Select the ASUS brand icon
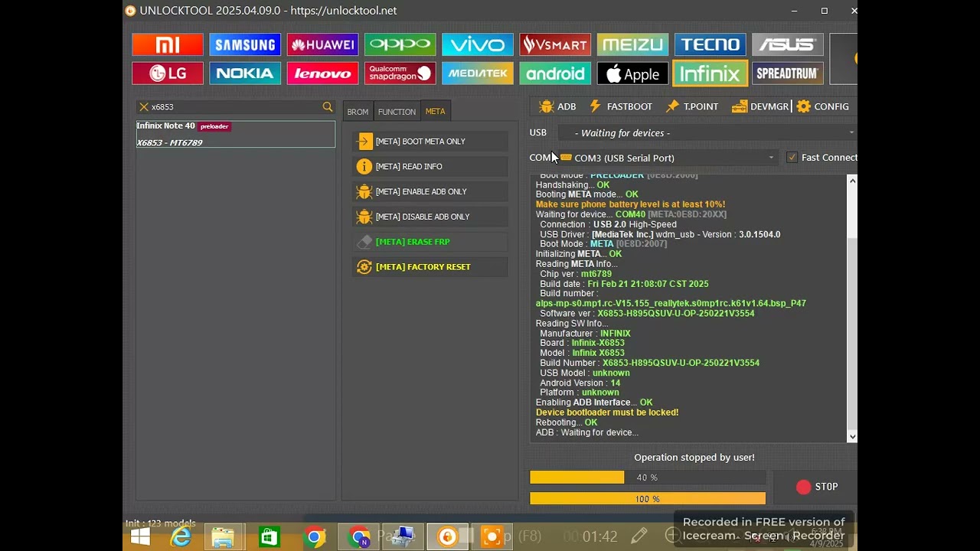Image resolution: width=980 pixels, height=551 pixels. [788, 44]
